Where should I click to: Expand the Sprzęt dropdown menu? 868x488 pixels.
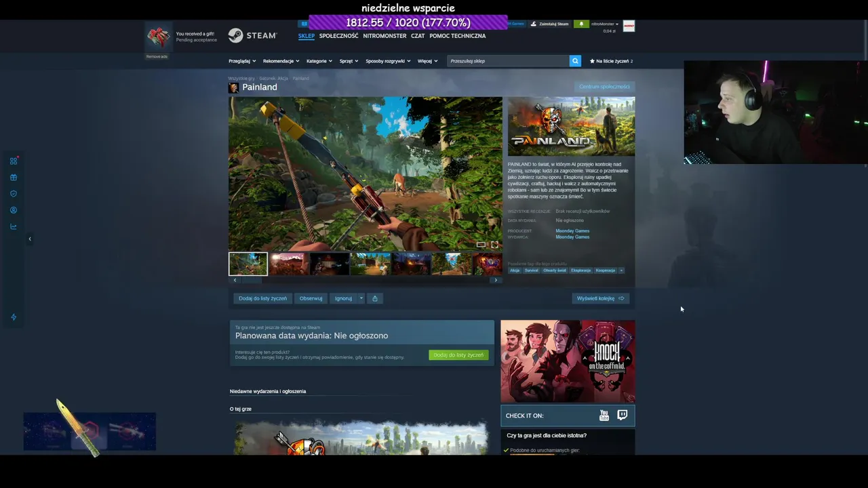click(349, 61)
